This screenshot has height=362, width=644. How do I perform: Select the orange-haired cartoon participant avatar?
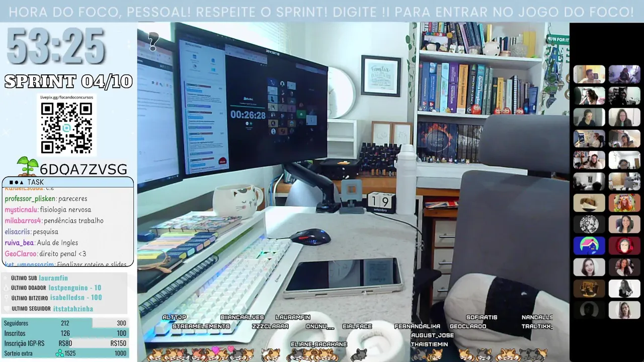click(x=624, y=203)
